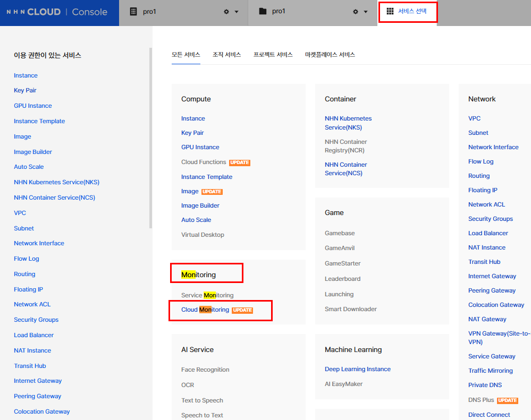
Task: Open Image under Compute
Action: point(190,191)
